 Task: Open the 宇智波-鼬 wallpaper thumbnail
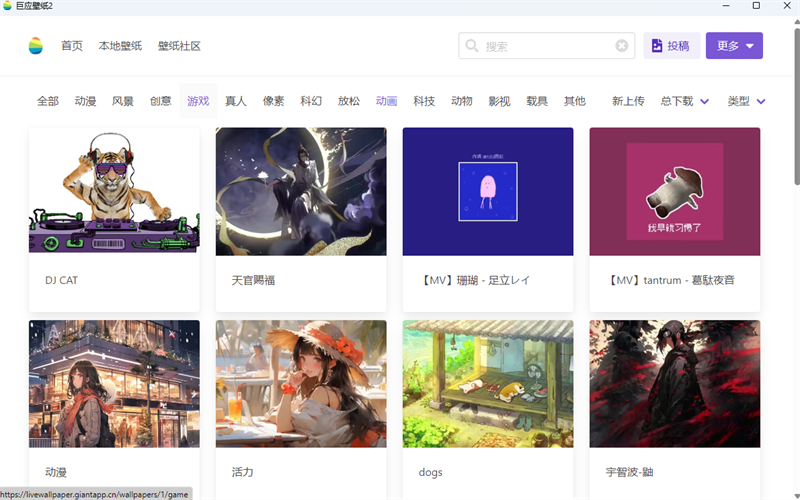coord(675,383)
